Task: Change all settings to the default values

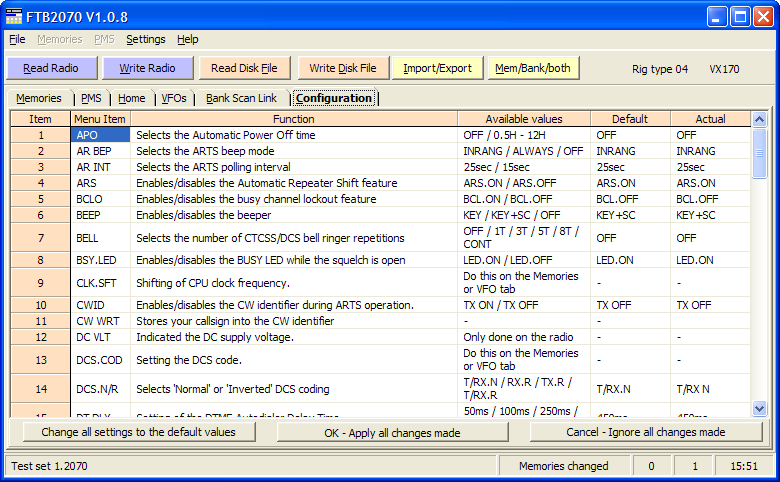Action: click(x=139, y=433)
